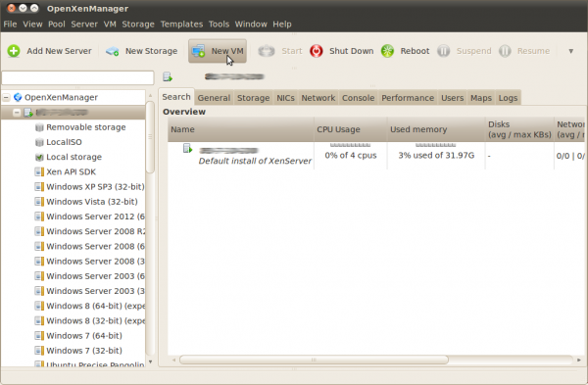Click the New Storage disk icon
The width and height of the screenshot is (588, 385).
coord(112,51)
